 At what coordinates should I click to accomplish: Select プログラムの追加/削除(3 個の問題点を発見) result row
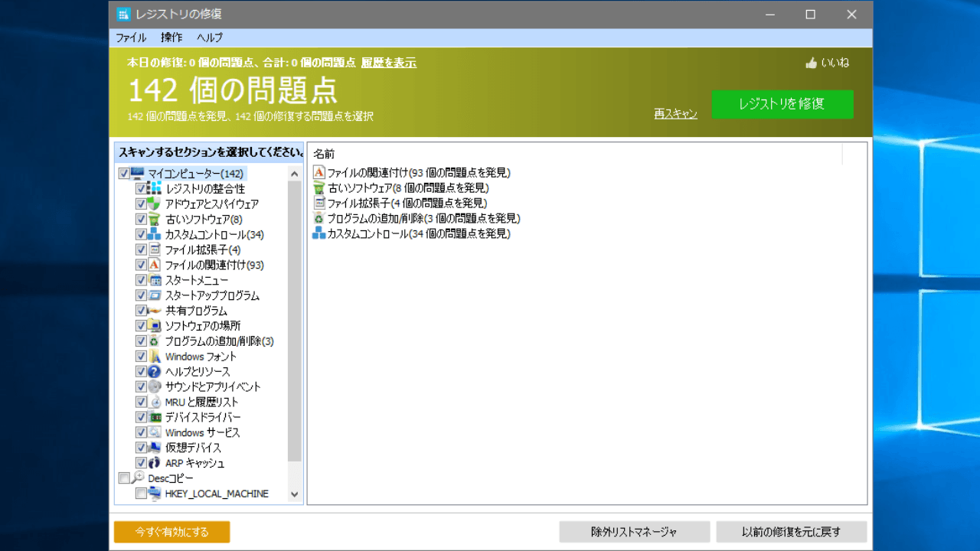[416, 218]
